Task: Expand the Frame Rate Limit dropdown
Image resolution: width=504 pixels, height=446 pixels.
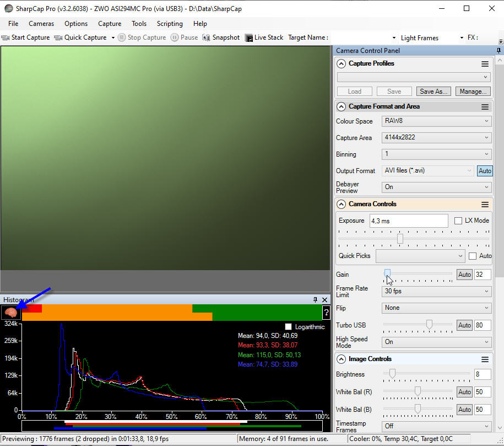Action: click(436, 291)
